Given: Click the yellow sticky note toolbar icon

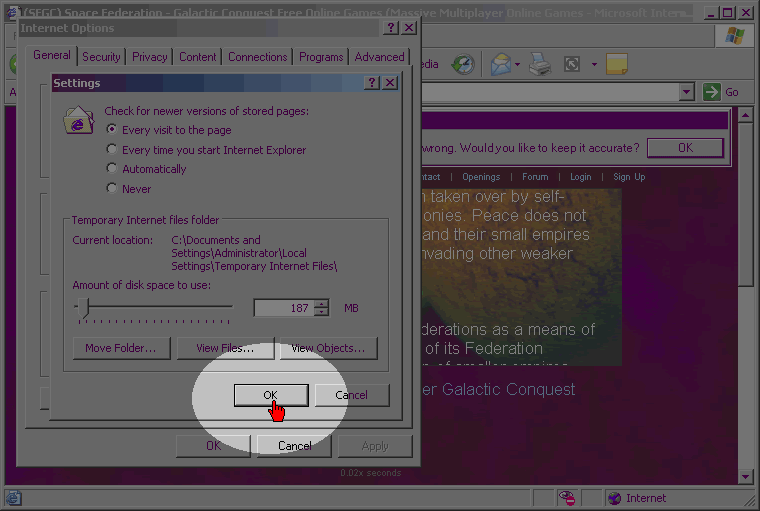Looking at the screenshot, I should tap(617, 65).
